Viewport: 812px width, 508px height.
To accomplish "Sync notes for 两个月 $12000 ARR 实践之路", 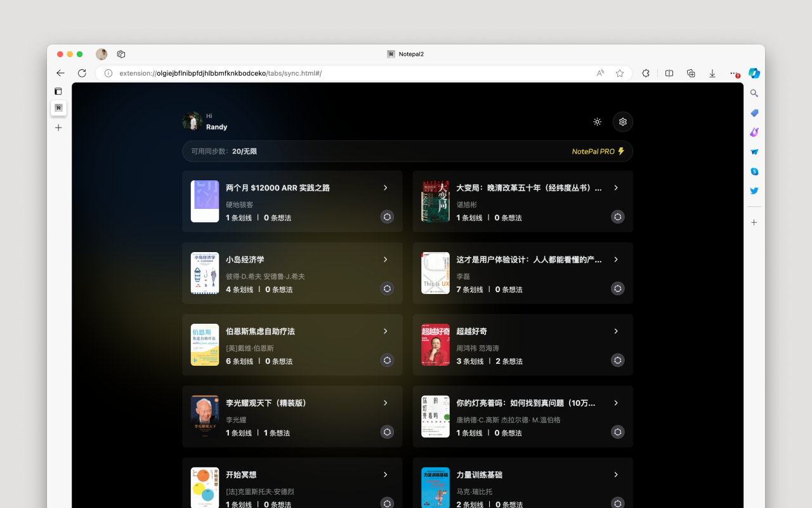I will point(387,217).
